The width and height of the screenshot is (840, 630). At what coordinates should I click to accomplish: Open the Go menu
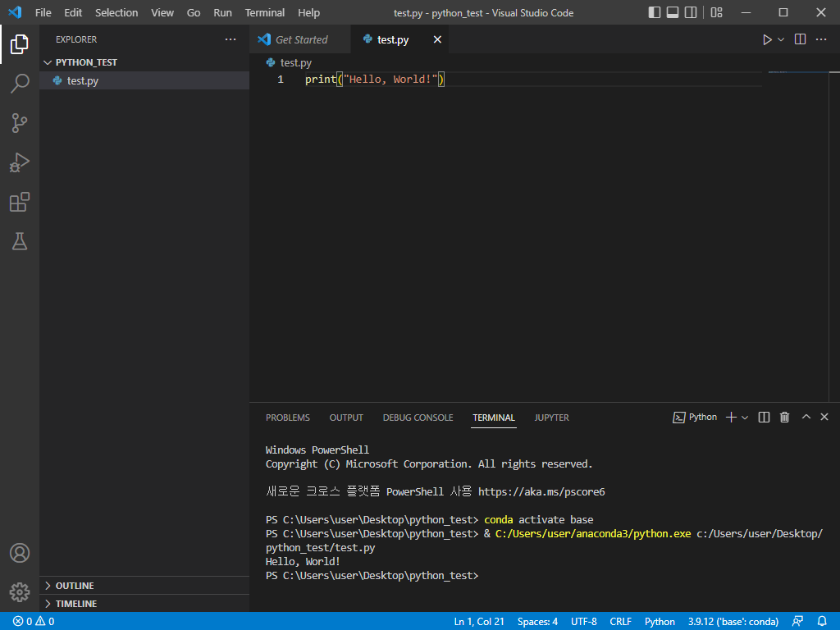click(x=194, y=12)
